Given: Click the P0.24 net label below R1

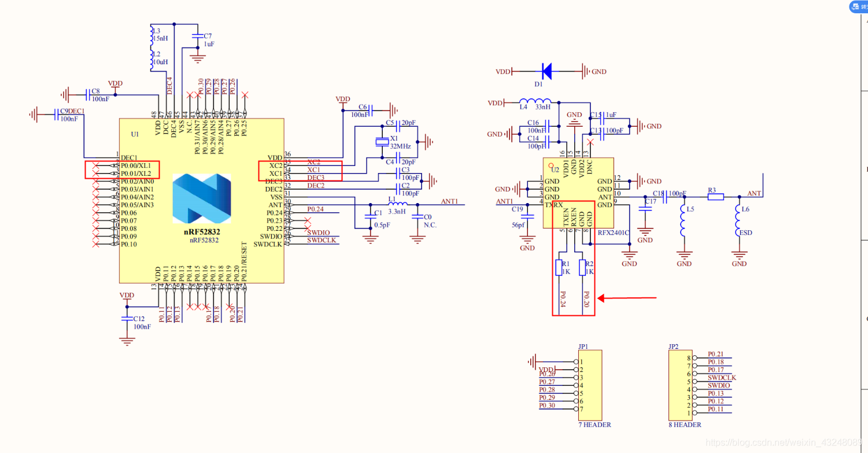Looking at the screenshot, I should [563, 299].
